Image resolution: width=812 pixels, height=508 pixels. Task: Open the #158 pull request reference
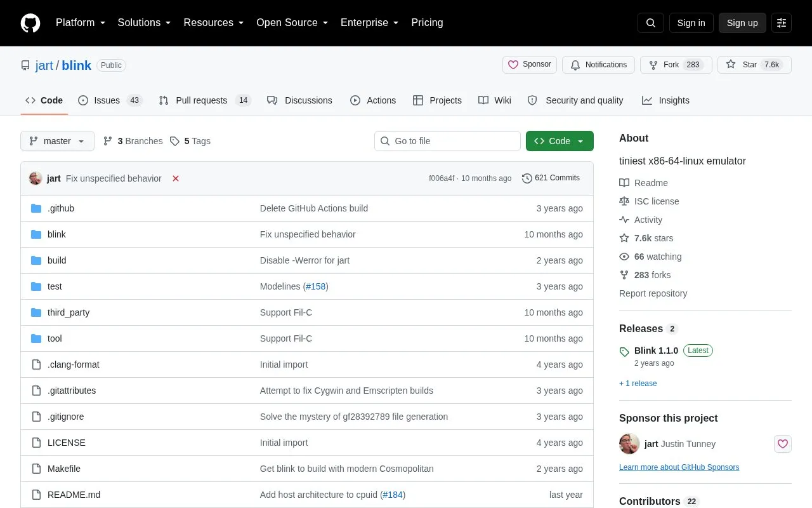point(315,286)
